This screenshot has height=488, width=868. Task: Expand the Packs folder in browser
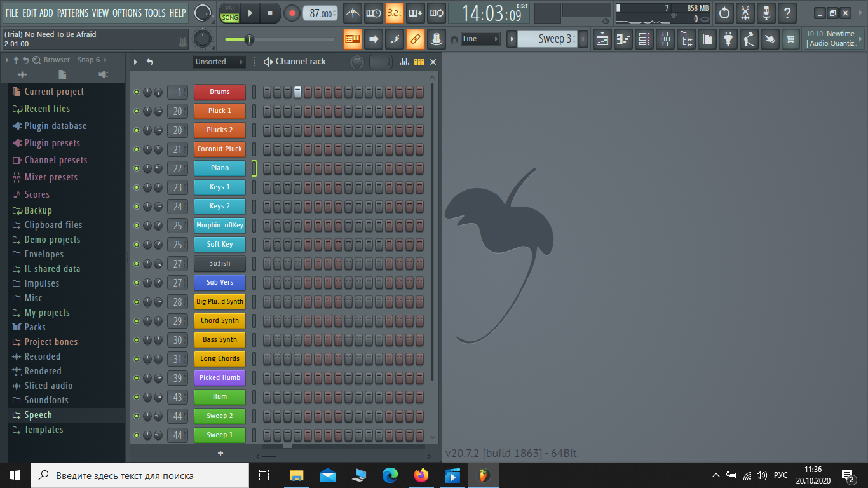click(x=35, y=327)
